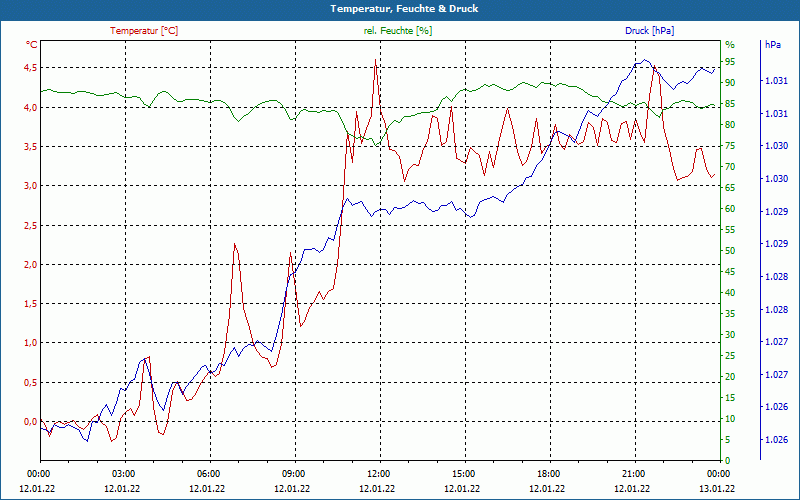Viewport: 800px width, 500px height.
Task: Click the "85" humidity axis value
Action: 730,104
